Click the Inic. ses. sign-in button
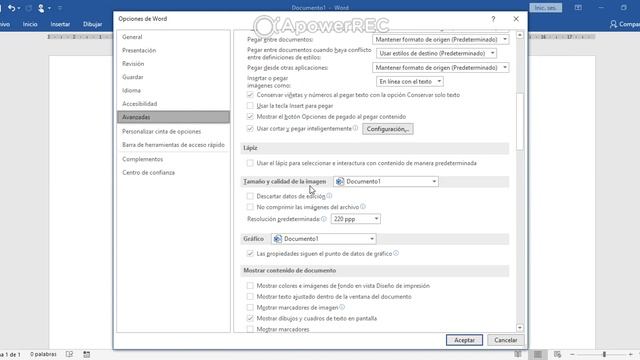Screen dimensions: 640x360 click(x=545, y=8)
